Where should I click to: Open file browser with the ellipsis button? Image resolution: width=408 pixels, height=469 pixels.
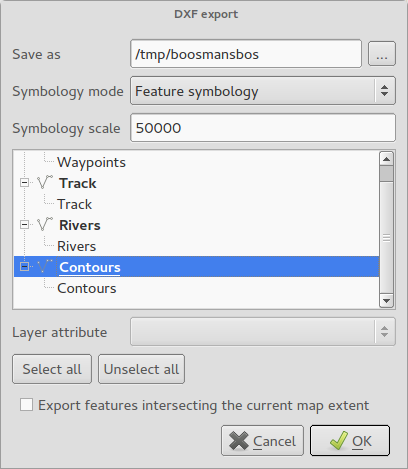tap(382, 54)
